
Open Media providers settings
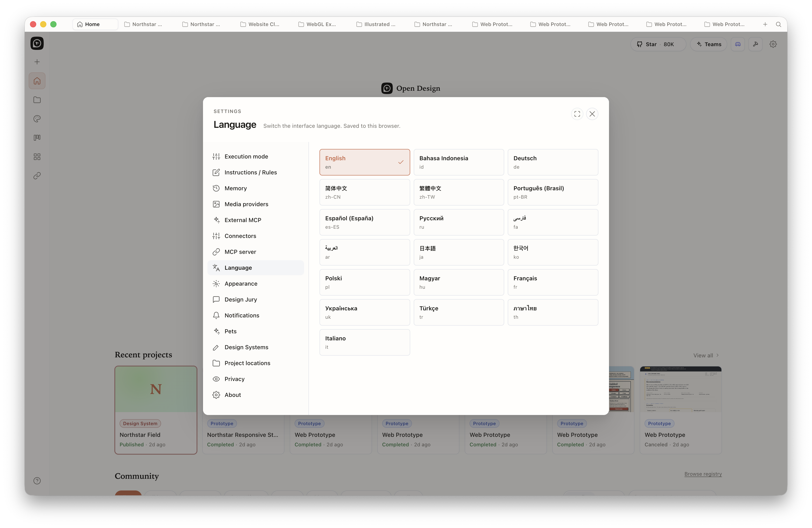click(255, 204)
